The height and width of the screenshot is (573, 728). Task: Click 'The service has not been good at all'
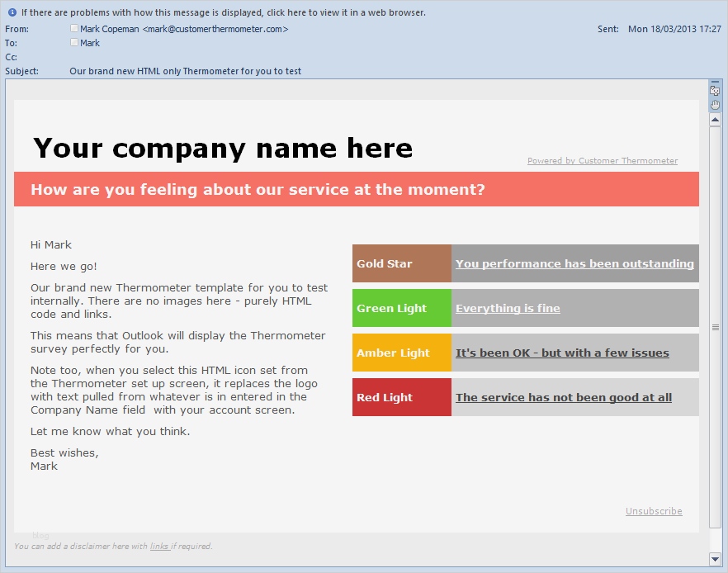[564, 397]
